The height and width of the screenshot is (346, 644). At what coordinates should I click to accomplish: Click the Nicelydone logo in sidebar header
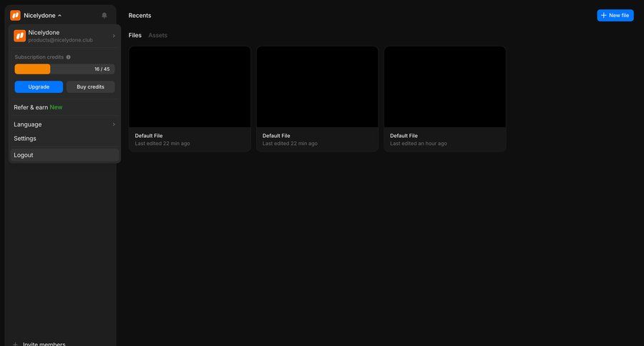click(x=15, y=16)
